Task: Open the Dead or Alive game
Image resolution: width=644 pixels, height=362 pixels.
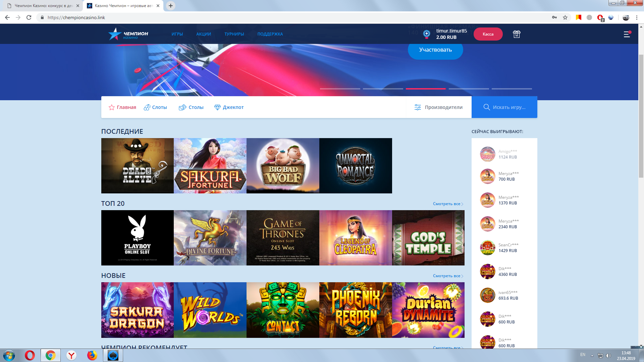Action: (138, 166)
